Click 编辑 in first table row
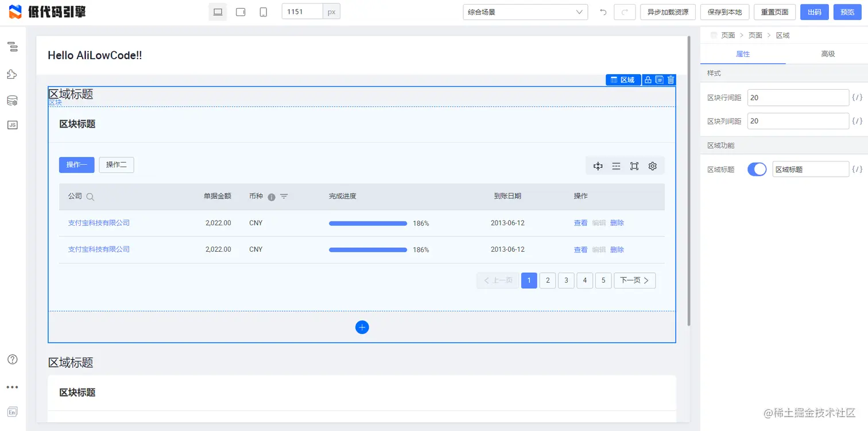Viewport: 868px width, 431px height. click(599, 223)
